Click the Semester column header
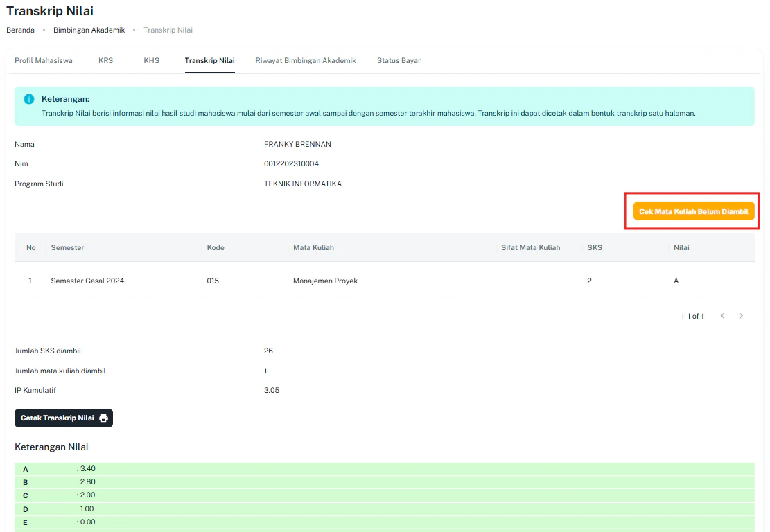Image resolution: width=770 pixels, height=532 pixels. [x=68, y=247]
